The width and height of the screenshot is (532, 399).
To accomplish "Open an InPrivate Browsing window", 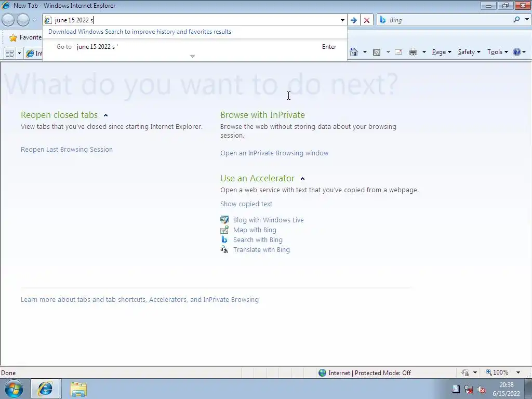I will coord(274,153).
